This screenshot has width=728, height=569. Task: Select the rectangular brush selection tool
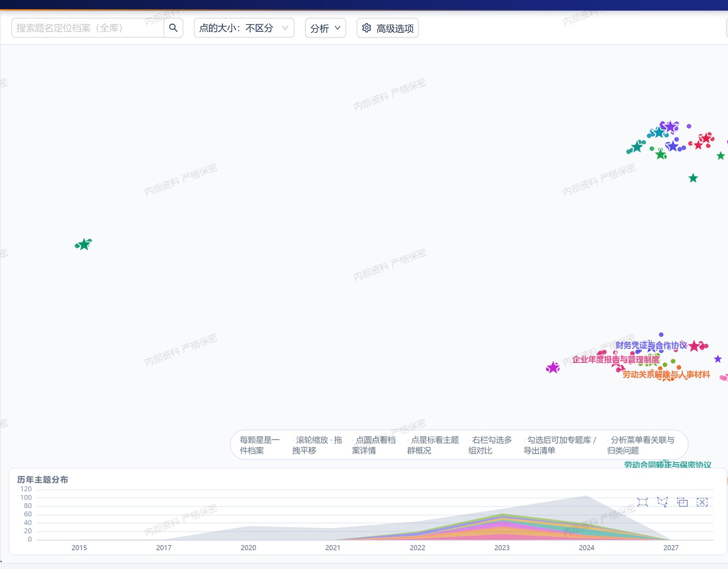click(642, 502)
